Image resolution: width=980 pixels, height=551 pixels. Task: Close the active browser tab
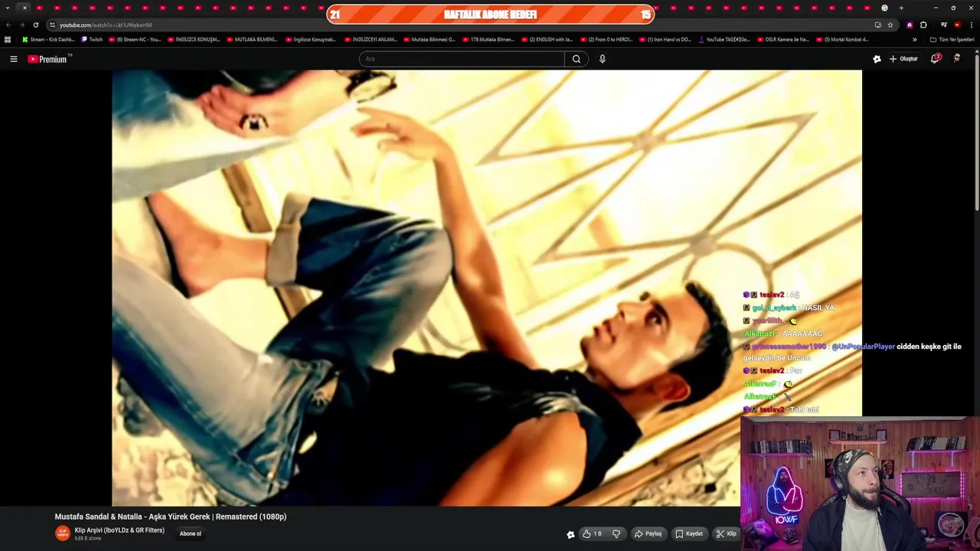24,8
